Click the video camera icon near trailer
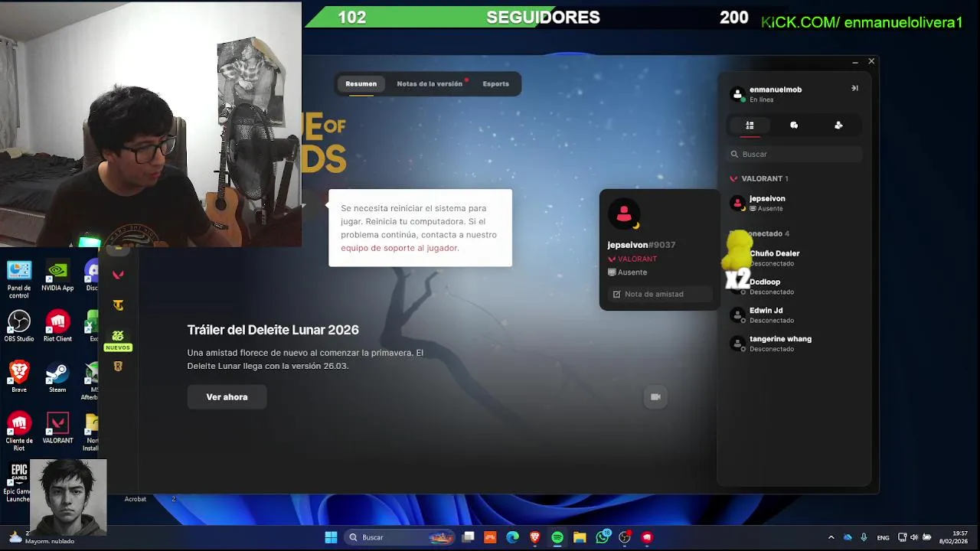The image size is (980, 551). 655,396
